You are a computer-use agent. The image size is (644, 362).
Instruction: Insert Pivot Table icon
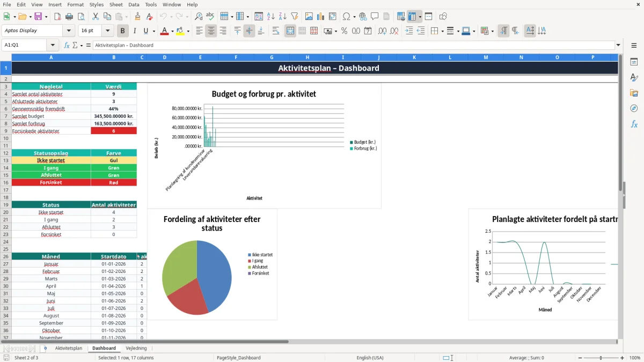pos(333,17)
